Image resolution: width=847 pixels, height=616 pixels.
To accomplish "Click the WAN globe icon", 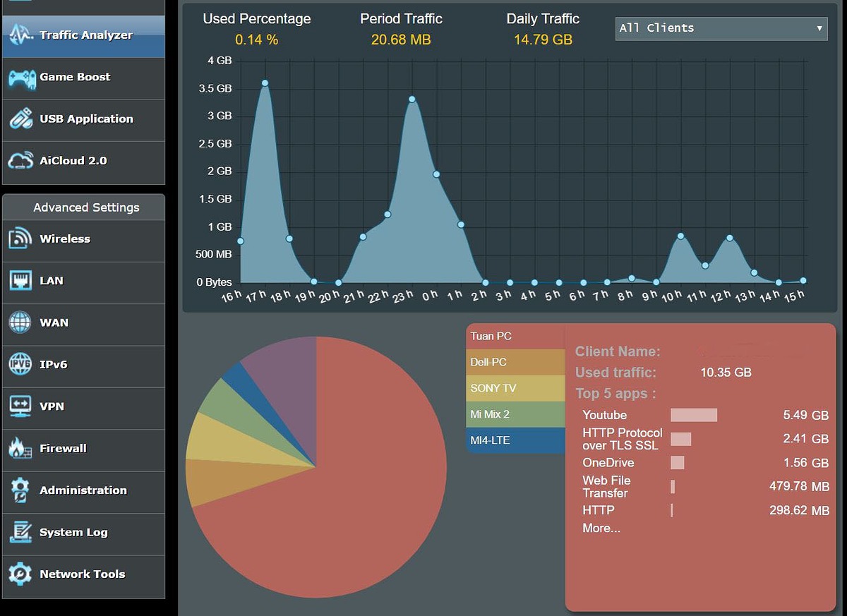I will pyautogui.click(x=20, y=322).
